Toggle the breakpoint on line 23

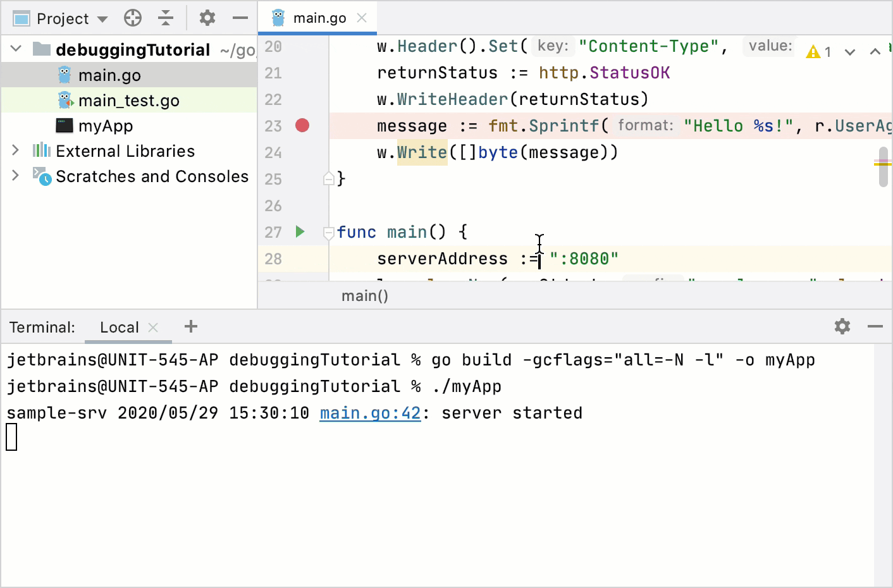coord(302,126)
